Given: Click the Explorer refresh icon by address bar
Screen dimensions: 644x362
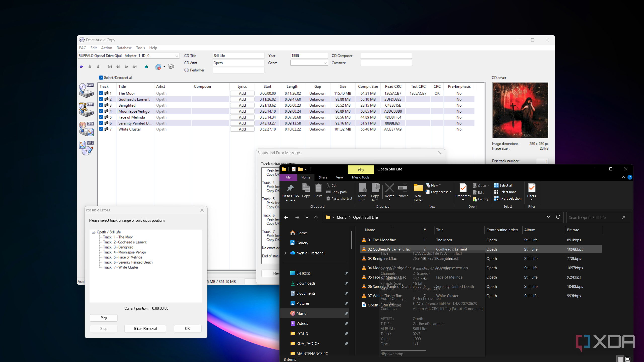Looking at the screenshot, I should pyautogui.click(x=558, y=217).
